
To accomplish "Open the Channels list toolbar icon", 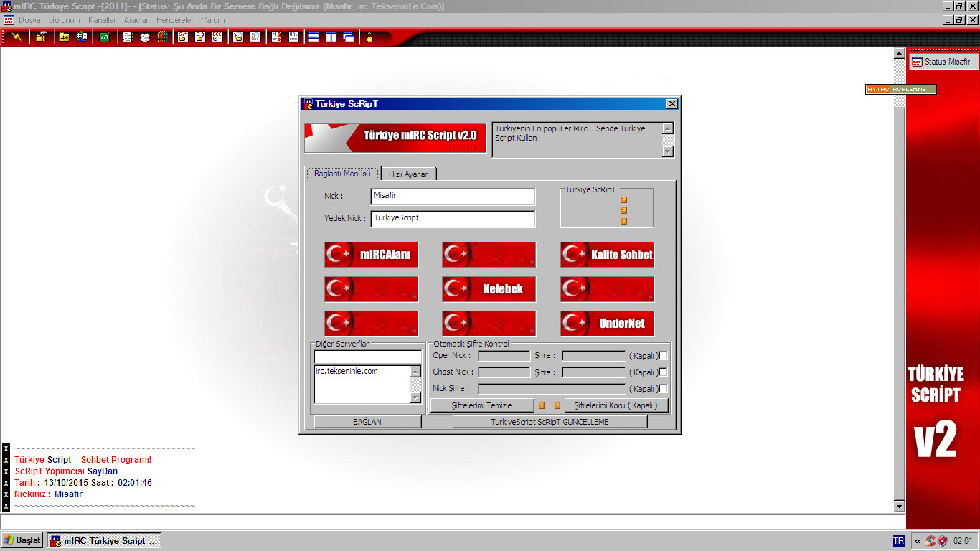I will [x=128, y=37].
